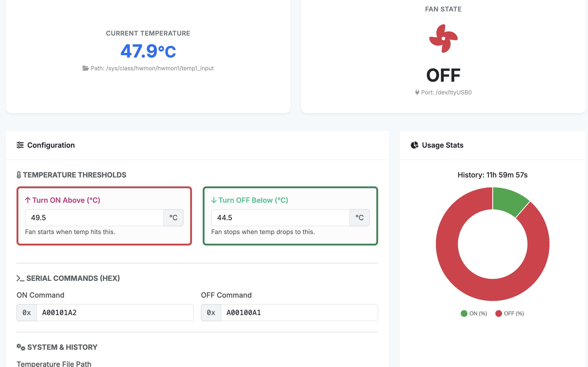Screen dimensions: 588x367
Task: Click the Turn OFF Below temperature field
Action: pos(280,218)
